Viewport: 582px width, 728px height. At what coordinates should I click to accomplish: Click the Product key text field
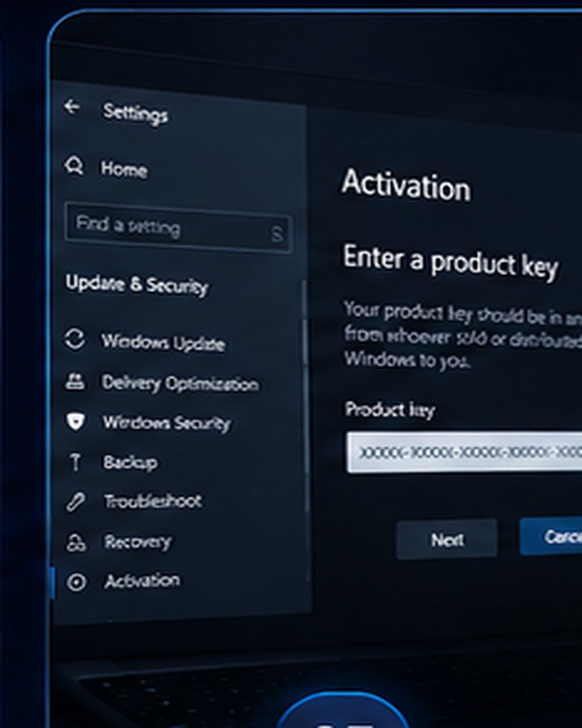tap(464, 452)
